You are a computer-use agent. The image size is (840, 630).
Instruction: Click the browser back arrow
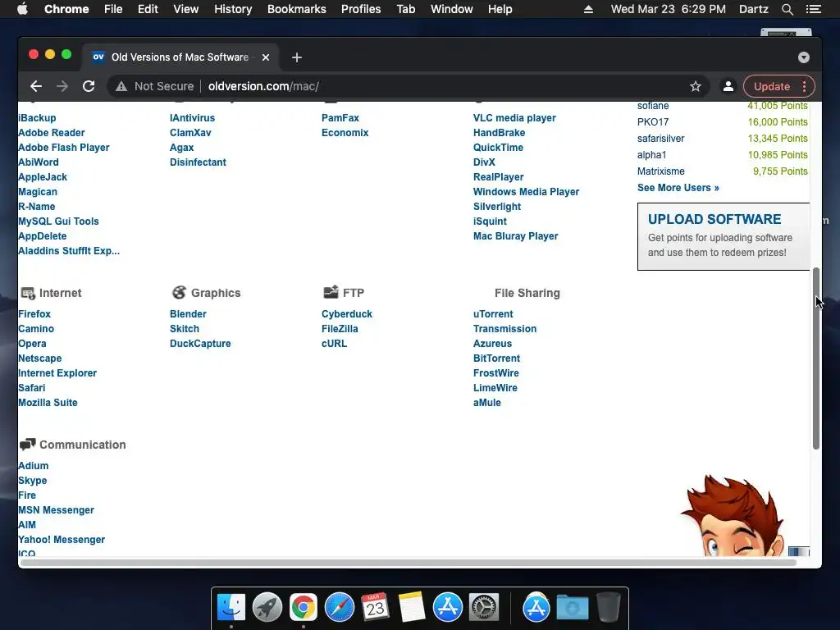click(x=36, y=86)
